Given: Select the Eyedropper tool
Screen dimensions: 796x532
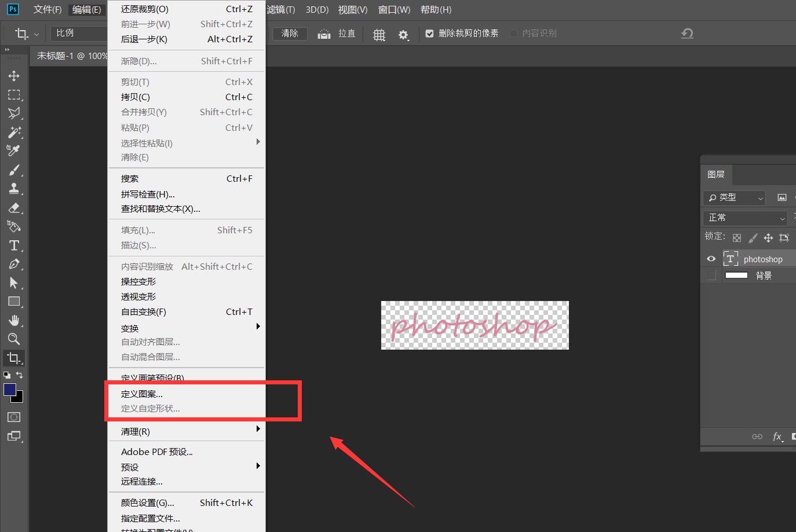Looking at the screenshot, I should (14, 151).
